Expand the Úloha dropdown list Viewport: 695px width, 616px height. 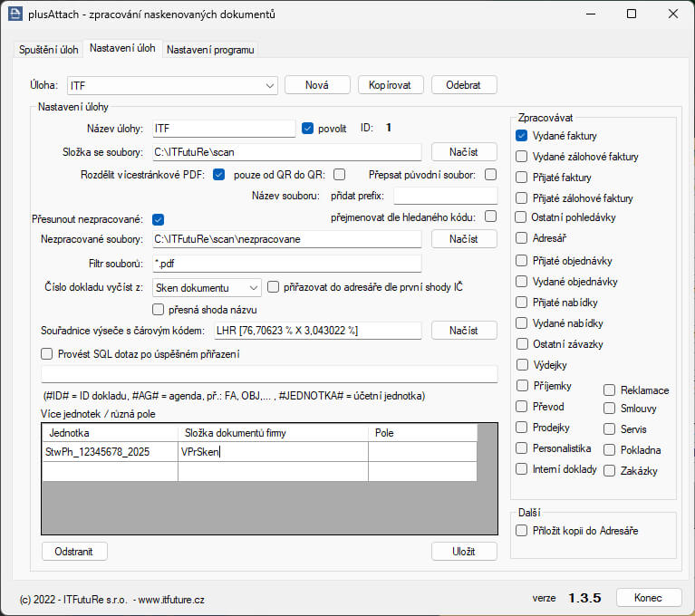[x=270, y=85]
